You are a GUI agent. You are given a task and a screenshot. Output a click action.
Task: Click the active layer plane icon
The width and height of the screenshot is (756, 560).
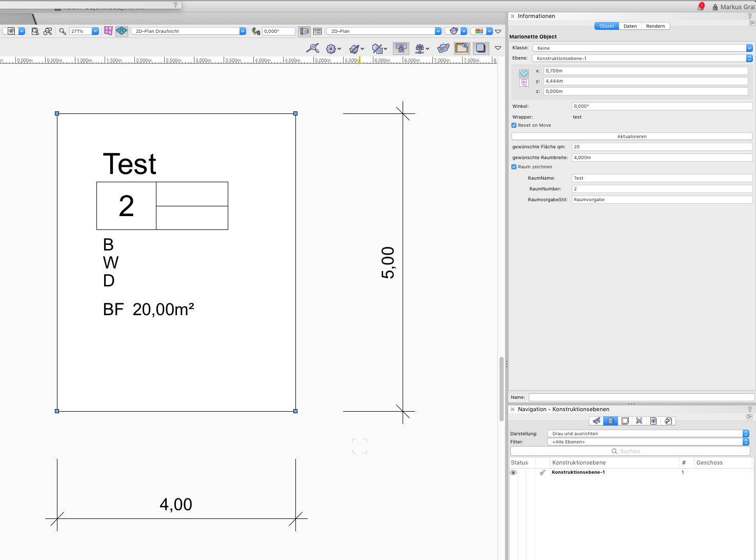pos(122,31)
